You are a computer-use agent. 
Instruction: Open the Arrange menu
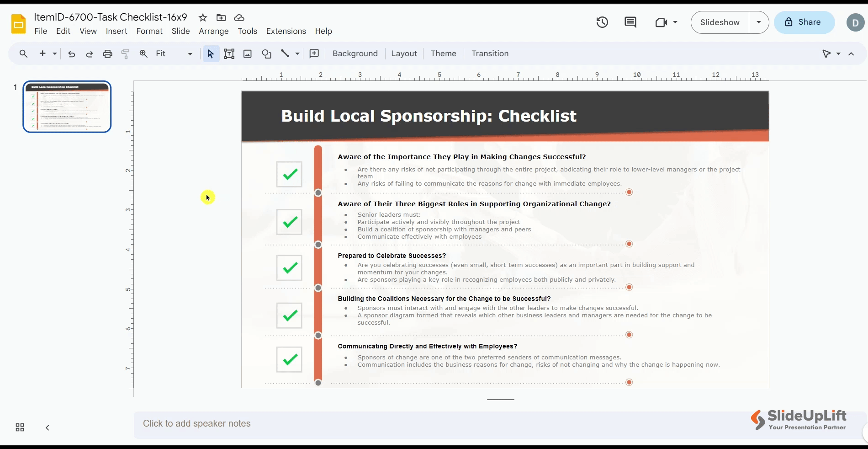tap(214, 31)
